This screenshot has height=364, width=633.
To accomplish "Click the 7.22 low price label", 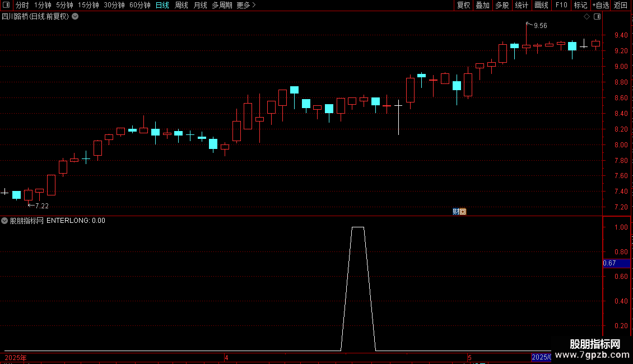I will coord(41,206).
